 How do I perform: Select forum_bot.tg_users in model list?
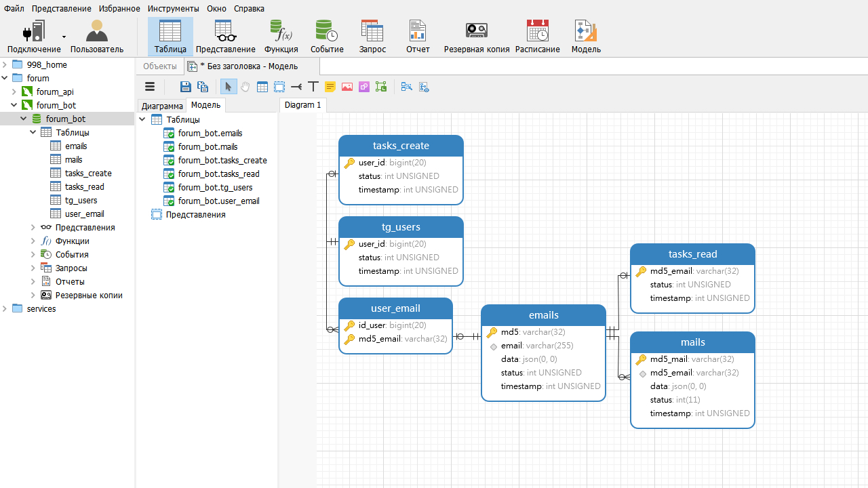pyautogui.click(x=215, y=187)
